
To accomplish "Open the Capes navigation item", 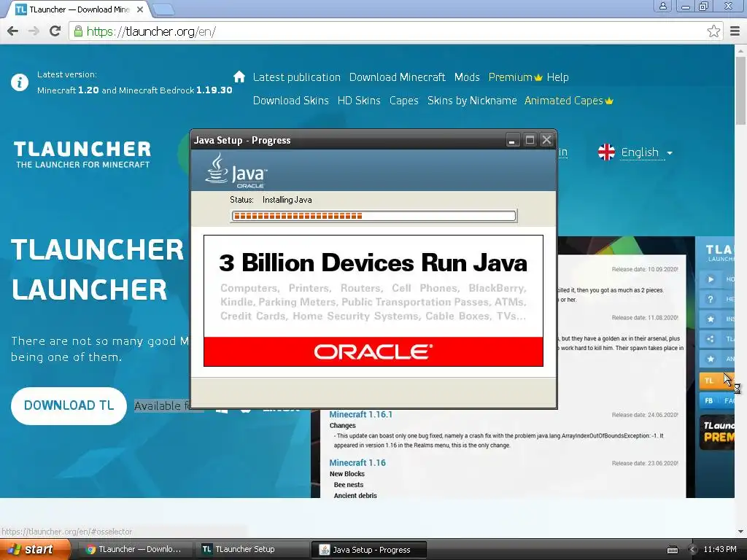I will 403,101.
